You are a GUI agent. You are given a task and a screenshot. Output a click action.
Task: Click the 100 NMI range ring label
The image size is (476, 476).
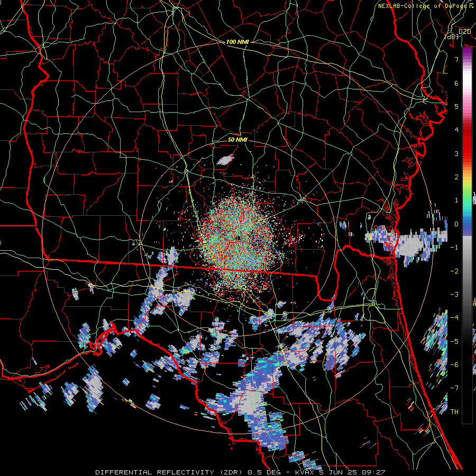coord(237,42)
